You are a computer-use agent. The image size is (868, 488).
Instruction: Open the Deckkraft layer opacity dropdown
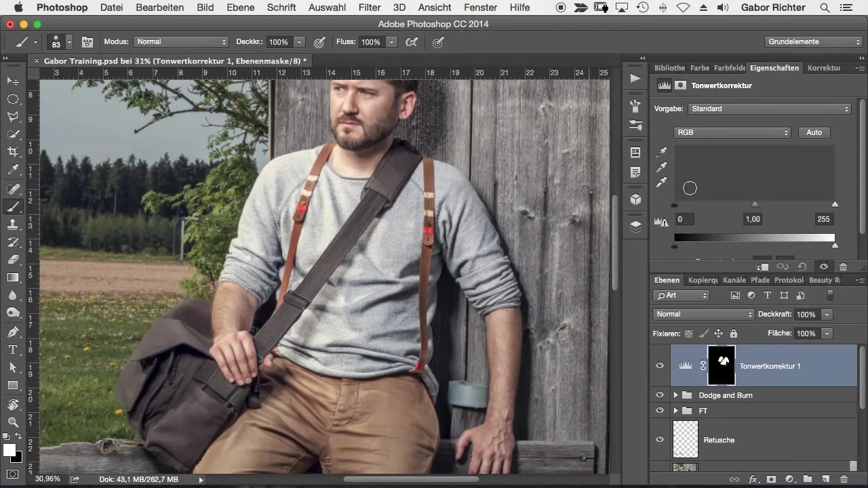[x=827, y=314]
